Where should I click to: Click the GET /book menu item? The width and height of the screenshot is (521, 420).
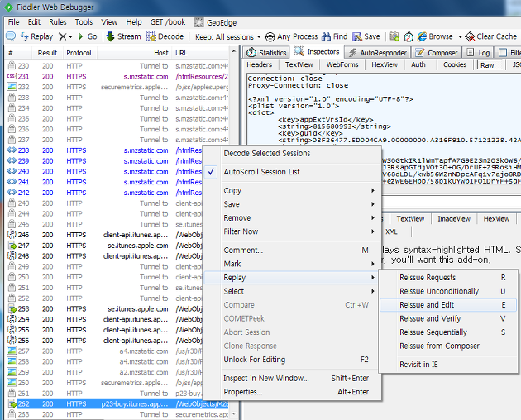click(168, 22)
